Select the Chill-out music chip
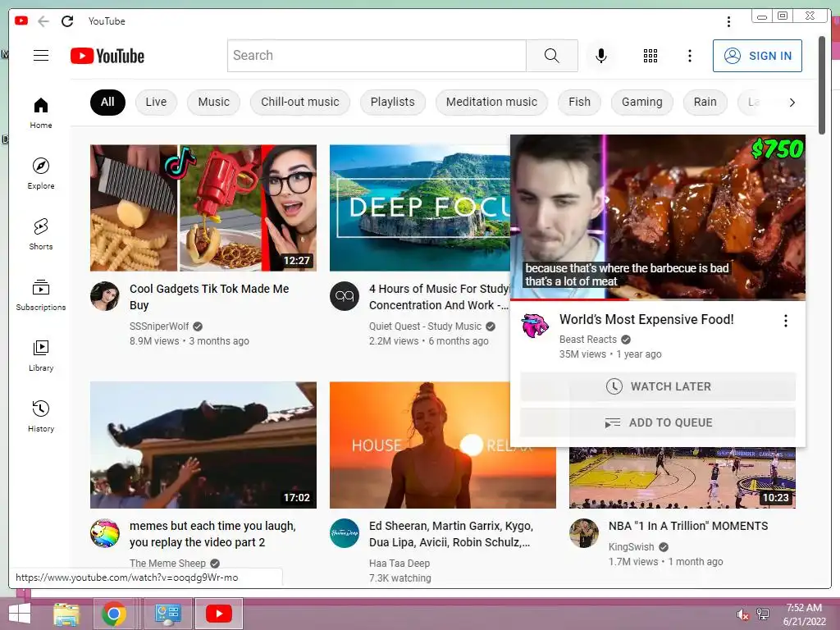Image resolution: width=840 pixels, height=630 pixels. coord(300,102)
